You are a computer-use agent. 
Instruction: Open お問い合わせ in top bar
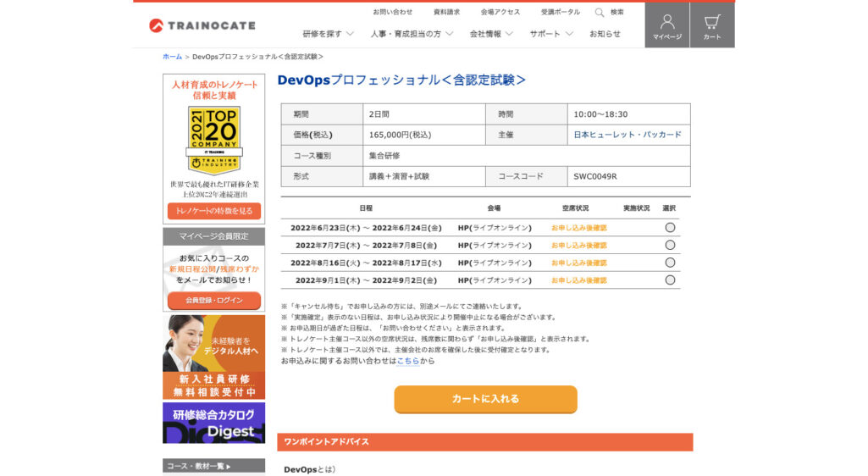coord(392,12)
